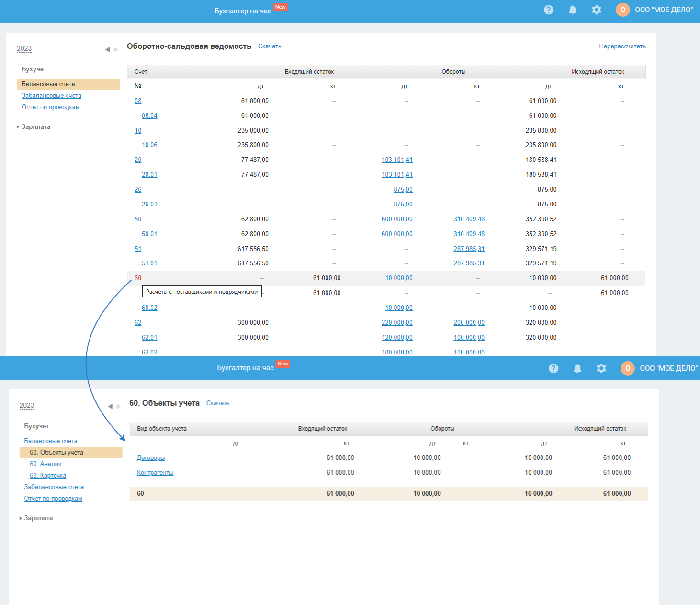The image size is (700, 605).
Task: Open account 20 in the table
Action: tap(138, 160)
